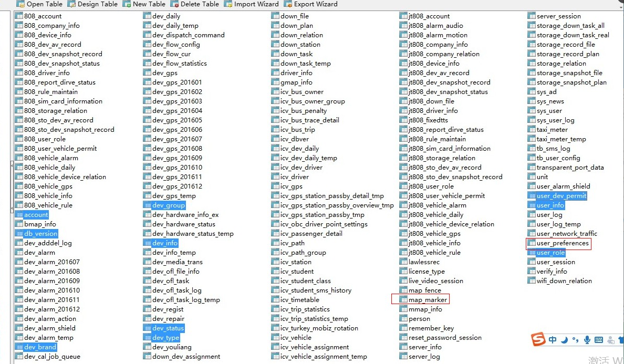Click the table icon beside dev_info
Image resolution: width=624 pixels, height=364 pixels.
coord(147,243)
